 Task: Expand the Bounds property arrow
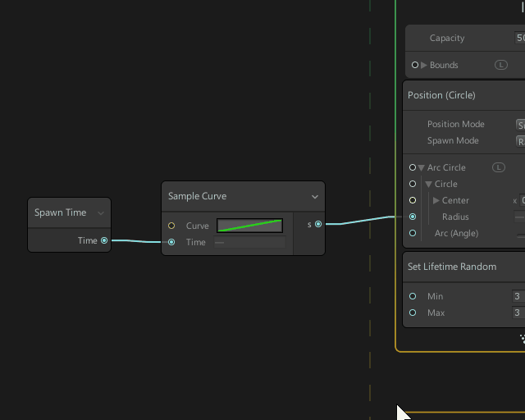[424, 65]
